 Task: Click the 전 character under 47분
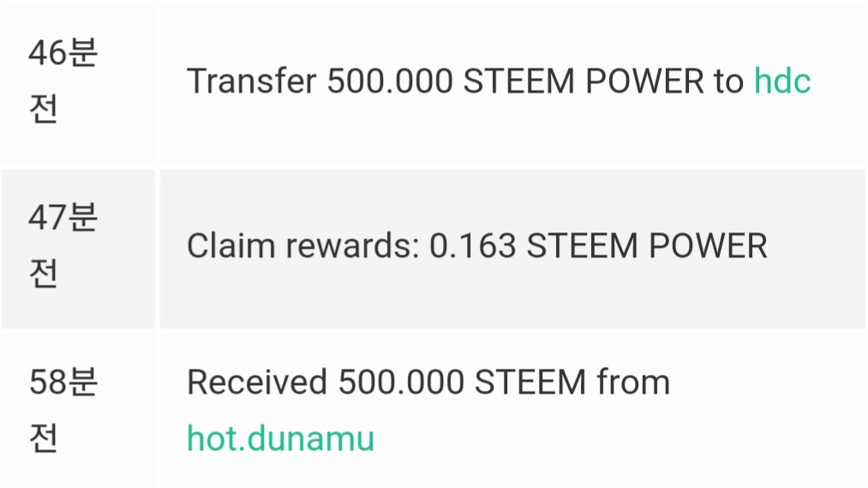coord(43,273)
